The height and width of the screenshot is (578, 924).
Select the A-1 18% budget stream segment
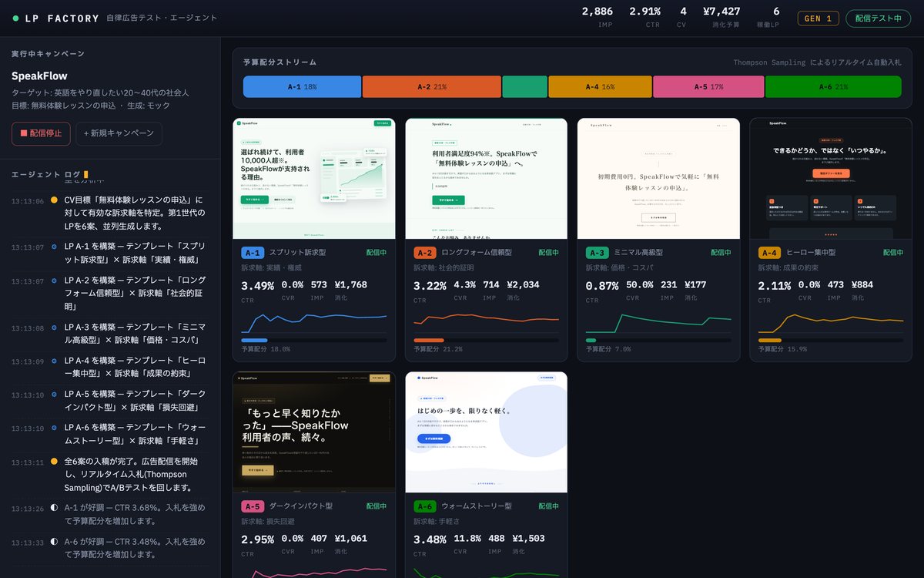tap(303, 87)
